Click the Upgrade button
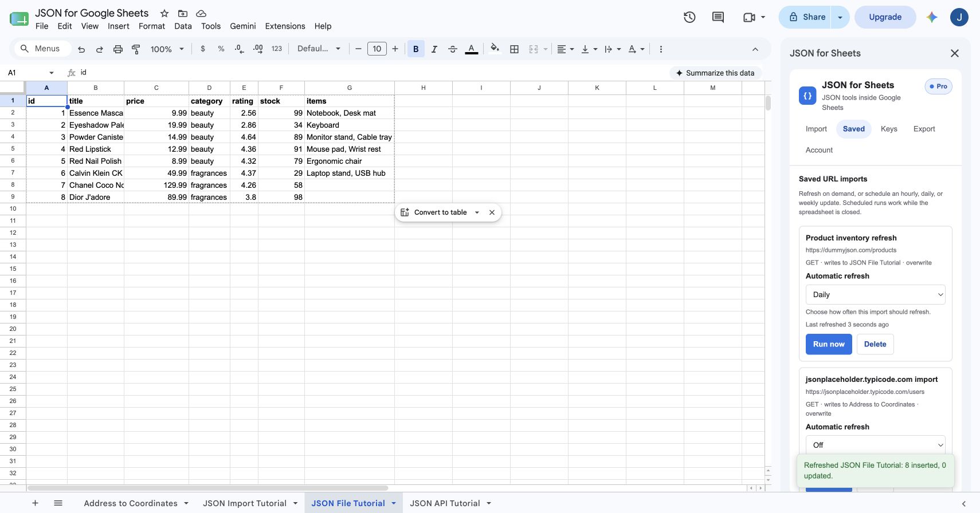Screen dimensions: 980x513 885,17
